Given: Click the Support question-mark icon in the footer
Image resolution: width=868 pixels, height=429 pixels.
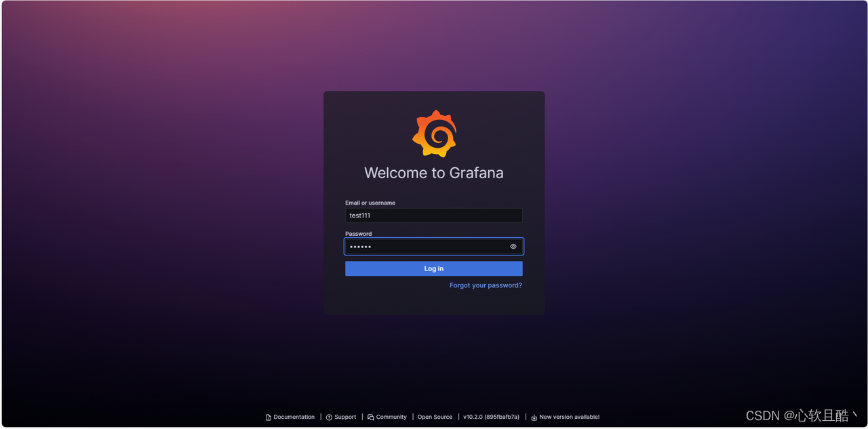Looking at the screenshot, I should (328, 417).
